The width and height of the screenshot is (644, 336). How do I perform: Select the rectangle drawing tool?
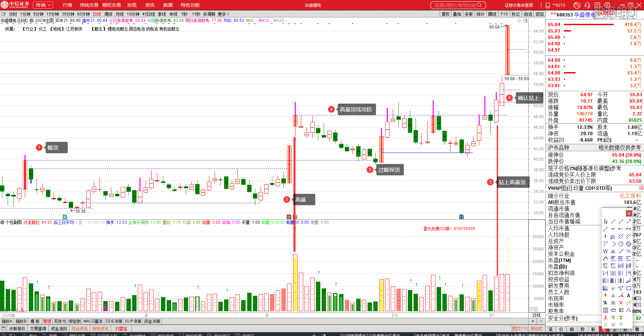tap(629, 288)
